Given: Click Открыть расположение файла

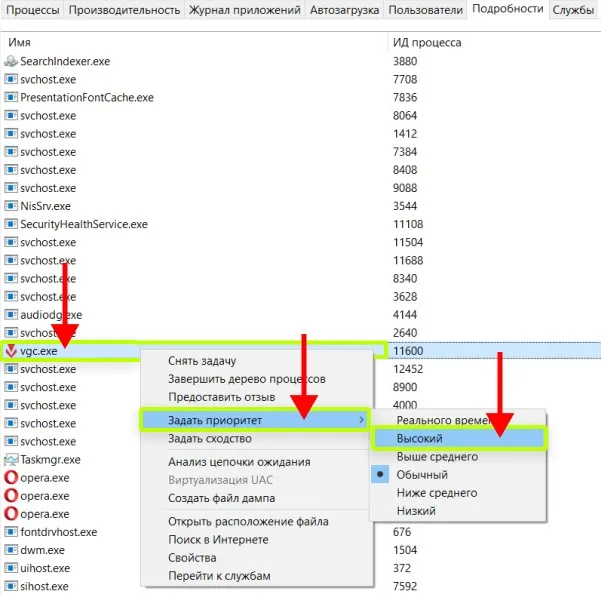Looking at the screenshot, I should pos(257,521).
